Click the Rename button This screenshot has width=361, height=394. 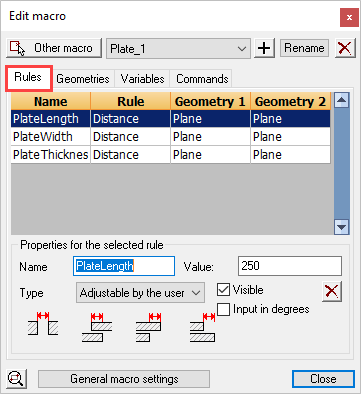click(304, 48)
